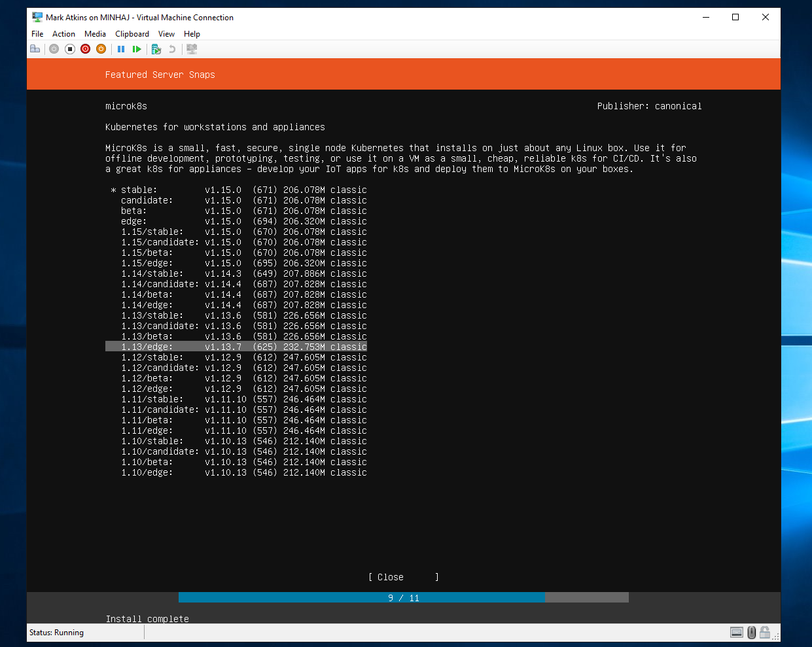
Task: Click the orange Save state icon
Action: click(101, 49)
